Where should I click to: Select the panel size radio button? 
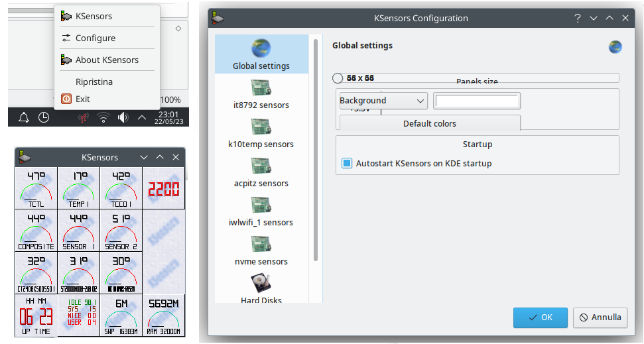[x=338, y=78]
